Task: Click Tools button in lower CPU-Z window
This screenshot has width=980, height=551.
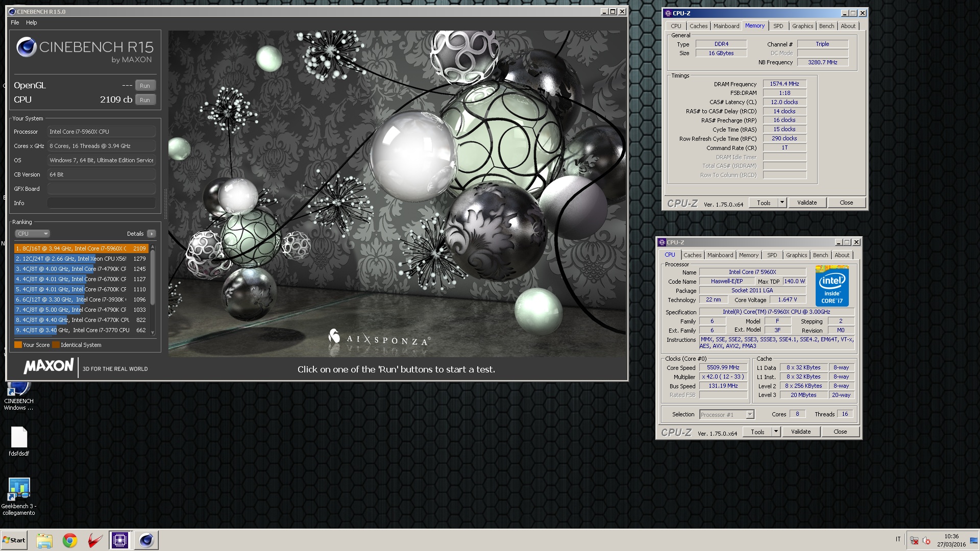Action: point(757,432)
